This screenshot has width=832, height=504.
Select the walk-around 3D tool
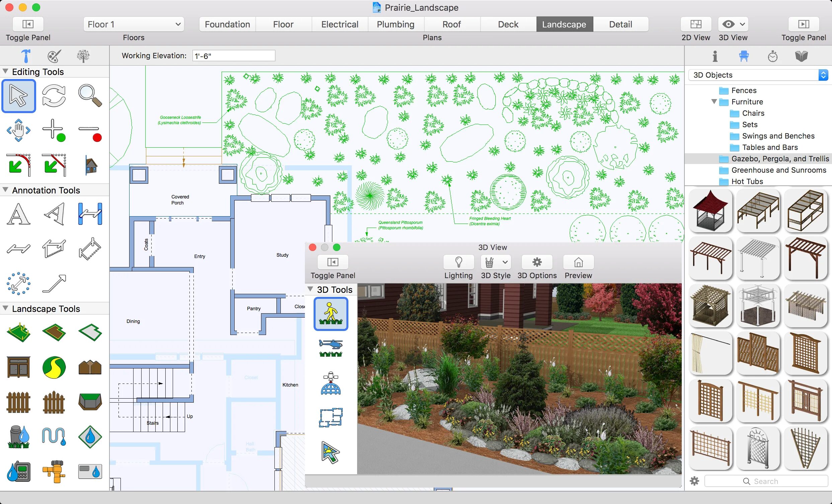(x=331, y=314)
